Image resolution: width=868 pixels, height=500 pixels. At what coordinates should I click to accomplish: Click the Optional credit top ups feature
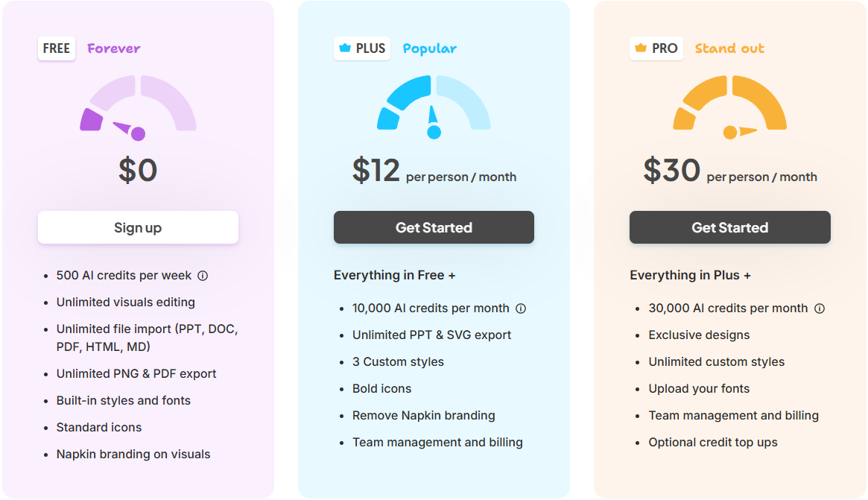tap(713, 443)
